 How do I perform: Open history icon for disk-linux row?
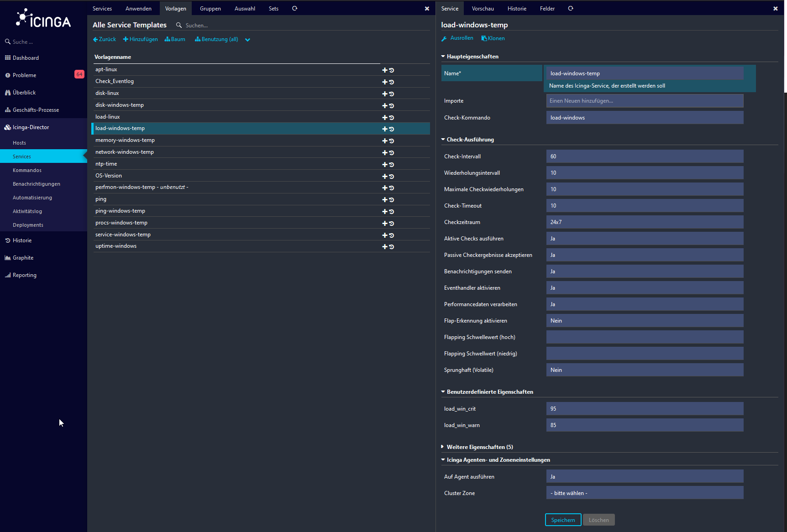click(x=392, y=94)
